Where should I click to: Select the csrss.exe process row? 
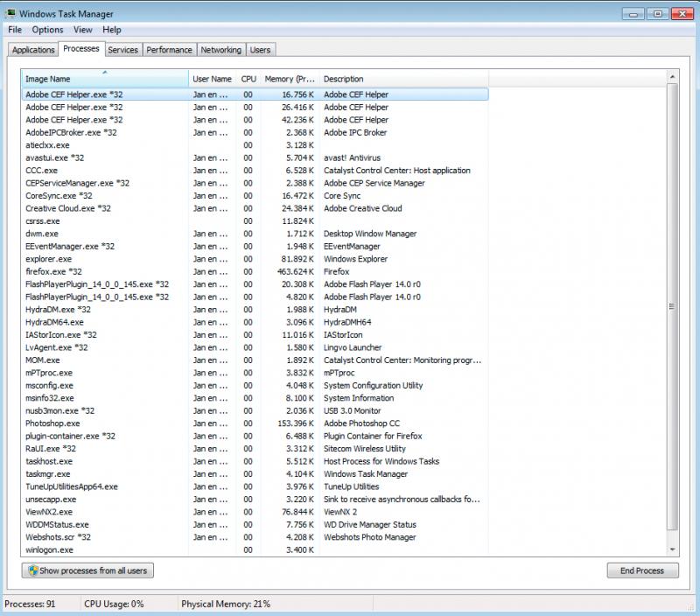255,221
